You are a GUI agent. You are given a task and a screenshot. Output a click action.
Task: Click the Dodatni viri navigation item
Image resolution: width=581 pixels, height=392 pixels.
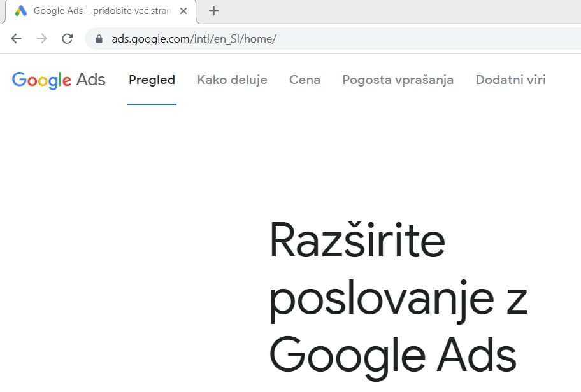click(510, 80)
